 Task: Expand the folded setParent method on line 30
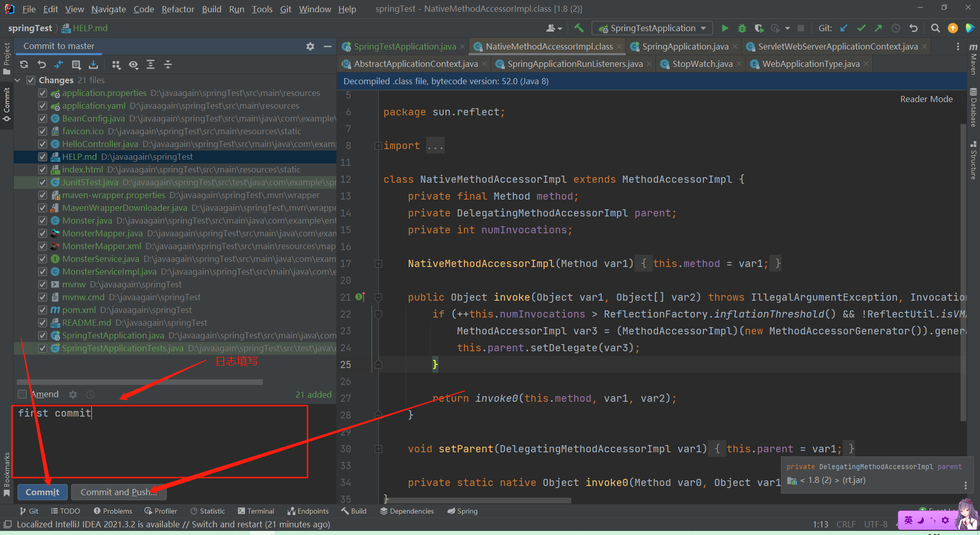378,449
